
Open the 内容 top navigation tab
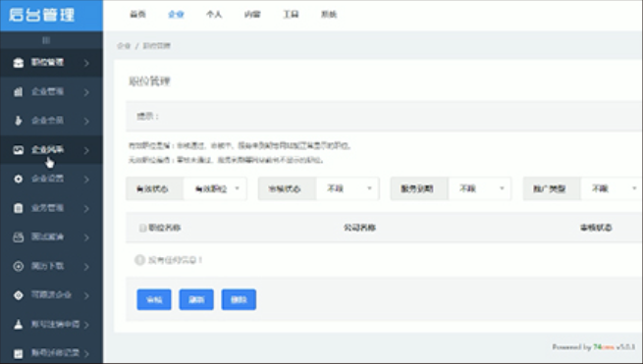(x=252, y=15)
